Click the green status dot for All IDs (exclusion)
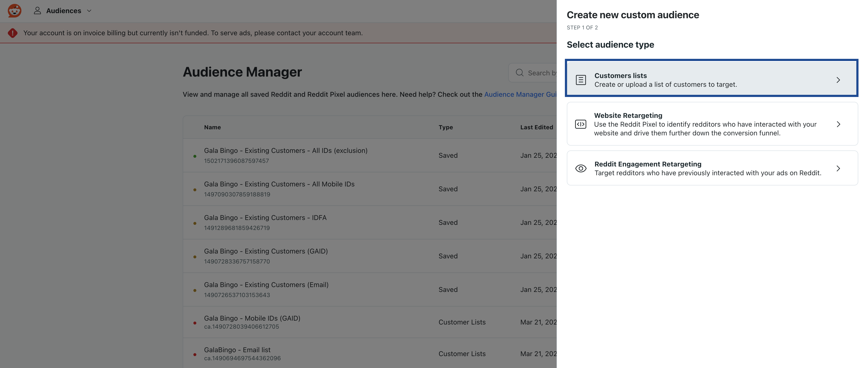 click(x=195, y=156)
